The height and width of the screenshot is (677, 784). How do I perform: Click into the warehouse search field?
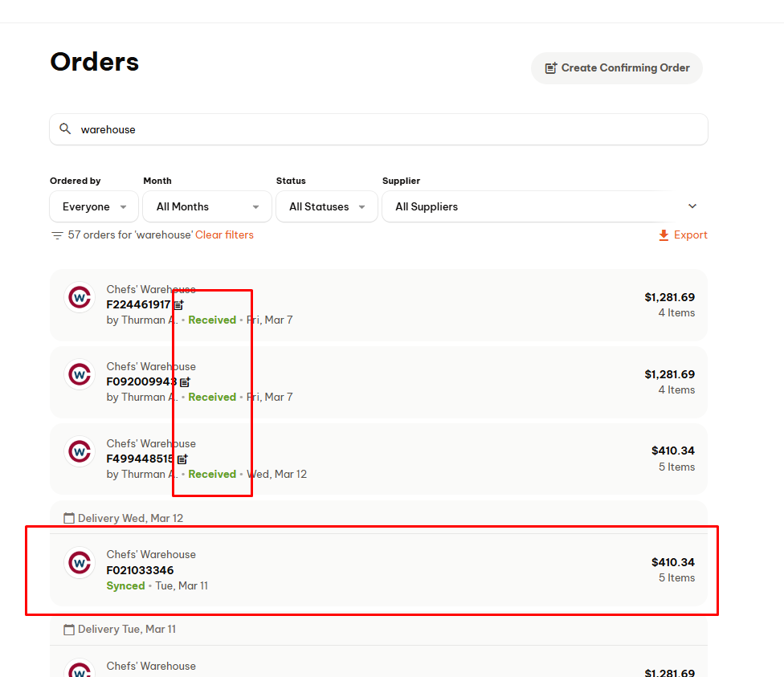pos(378,129)
